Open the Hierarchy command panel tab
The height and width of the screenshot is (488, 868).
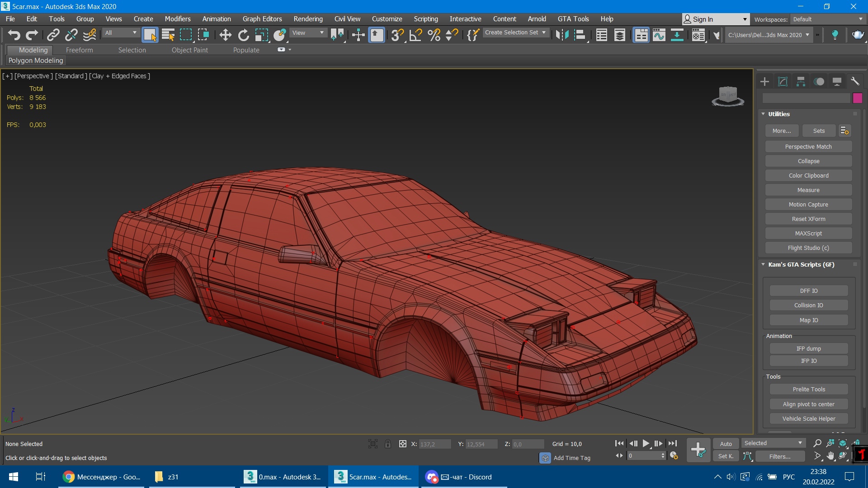tap(801, 82)
